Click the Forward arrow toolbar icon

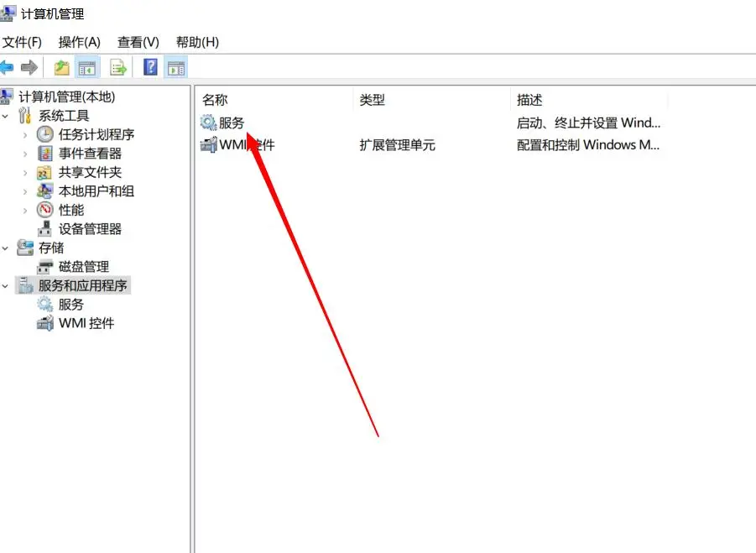[x=29, y=67]
